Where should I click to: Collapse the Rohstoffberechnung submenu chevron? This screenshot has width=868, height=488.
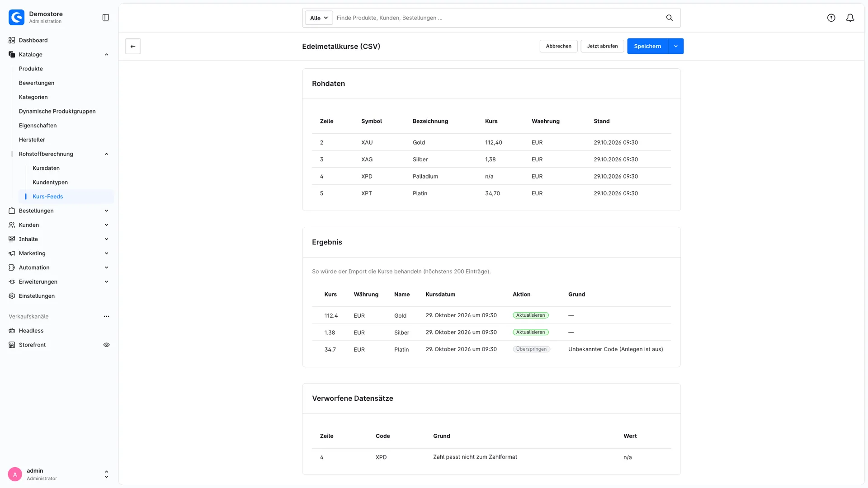107,154
